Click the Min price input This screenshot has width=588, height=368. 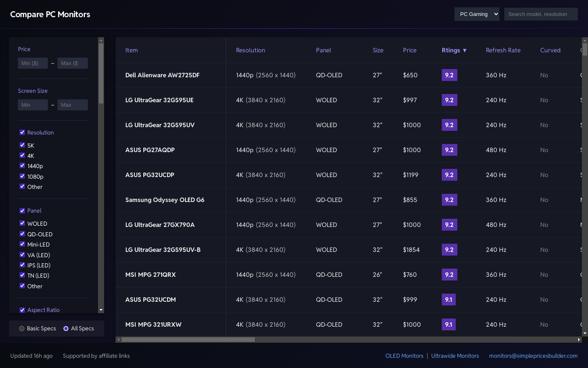(x=33, y=63)
